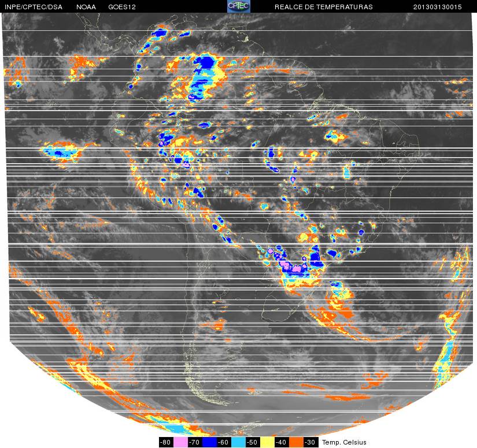Click the GOES12 satellite label
Screen dimensions: 477x448
122,7
